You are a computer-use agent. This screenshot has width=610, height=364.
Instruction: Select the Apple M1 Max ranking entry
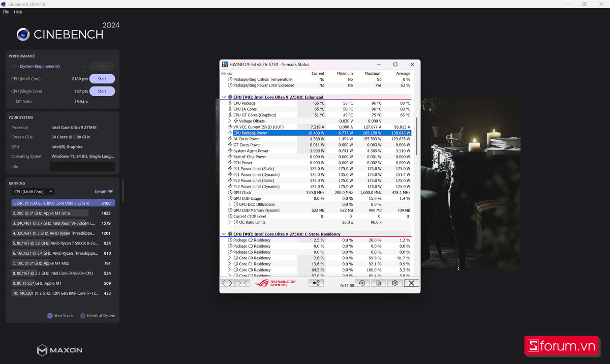pos(63,263)
